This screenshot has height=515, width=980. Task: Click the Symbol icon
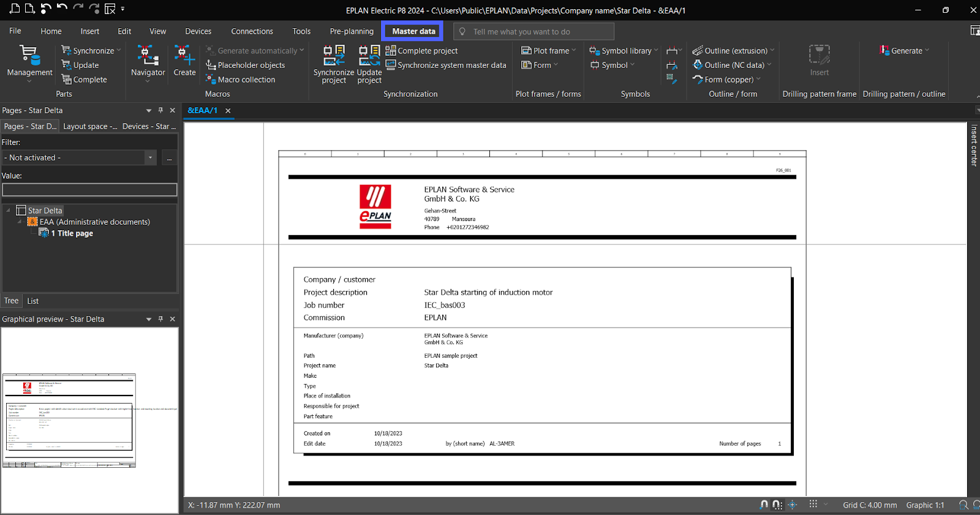point(594,65)
